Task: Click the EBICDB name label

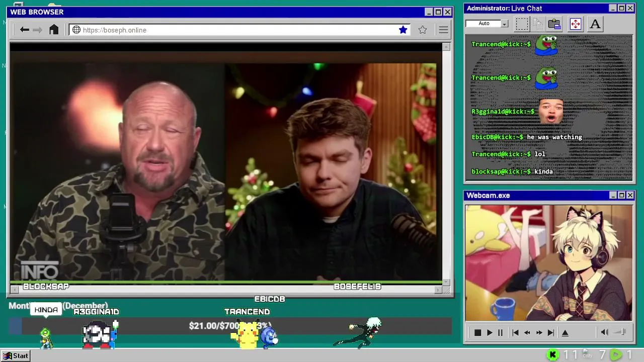Action: coord(270,299)
